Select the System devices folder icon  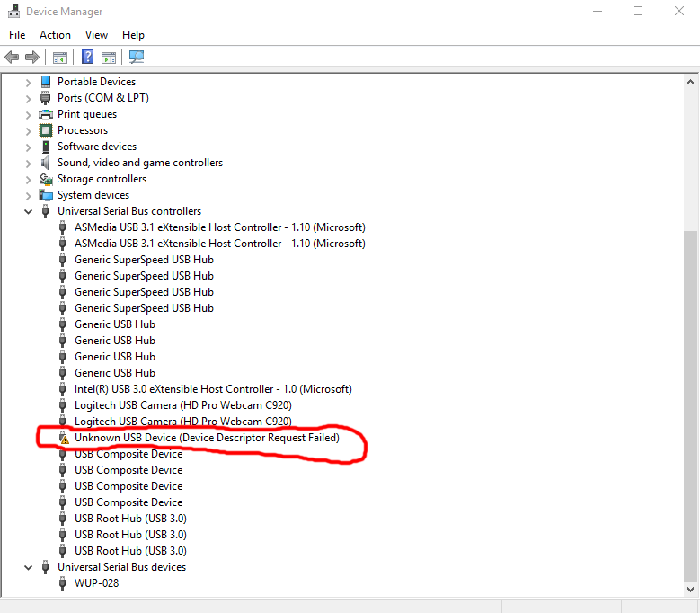click(46, 195)
